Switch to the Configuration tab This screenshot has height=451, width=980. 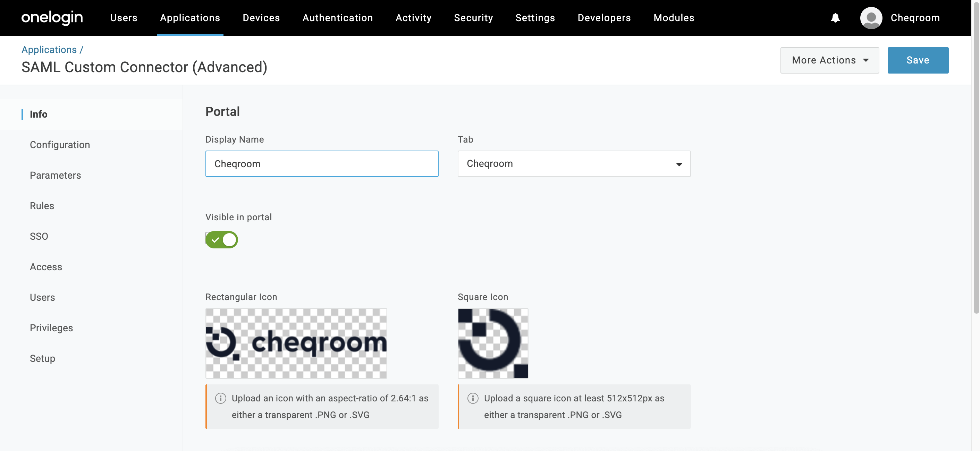click(60, 145)
